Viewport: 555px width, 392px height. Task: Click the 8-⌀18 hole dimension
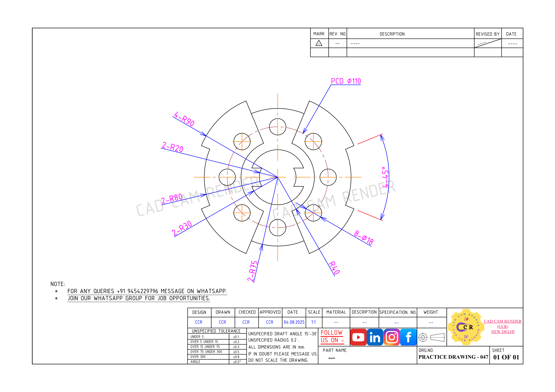click(364, 238)
